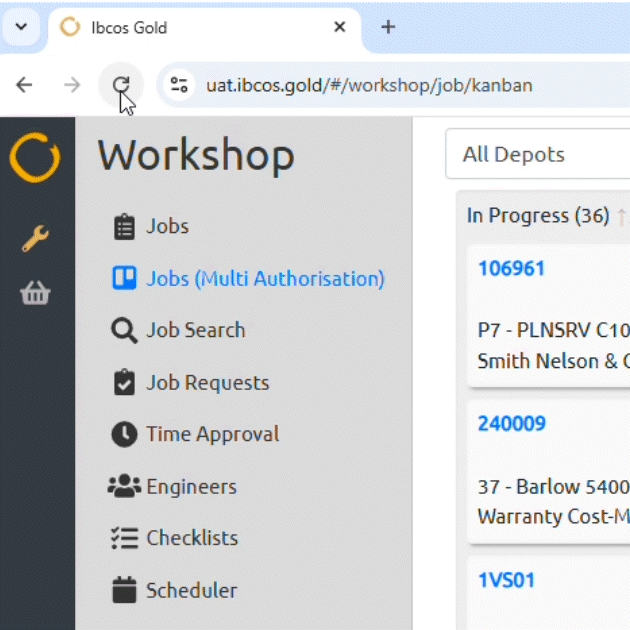The width and height of the screenshot is (630, 630).
Task: Switch to the Ibcos Gold tab
Action: 205,28
